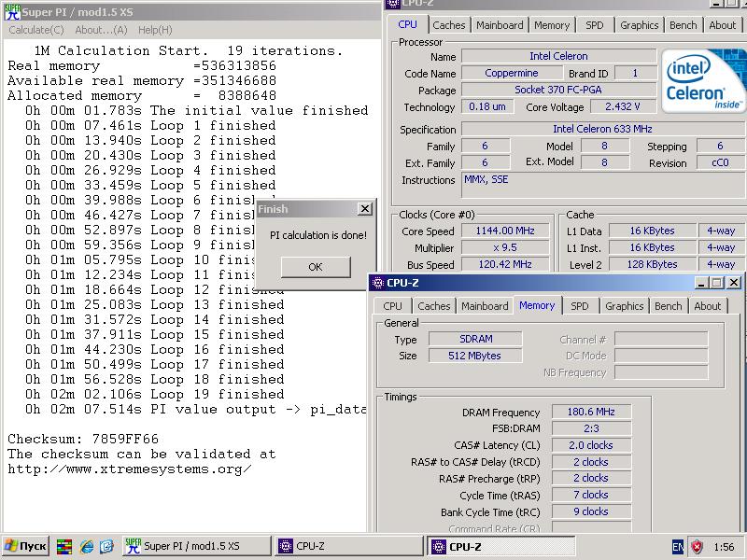Image resolution: width=747 pixels, height=560 pixels.
Task: Open the quick launch Internet Explorer icon
Action: [x=87, y=546]
